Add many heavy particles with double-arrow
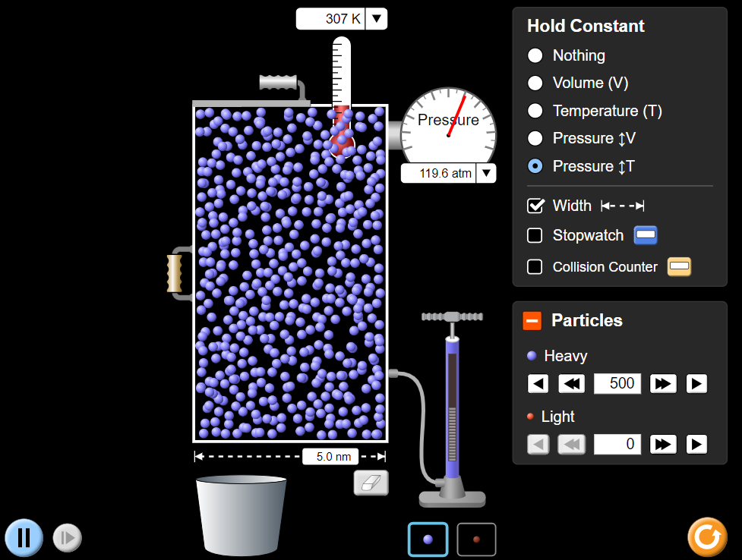Screen dimensions: 742x560 point(663,384)
